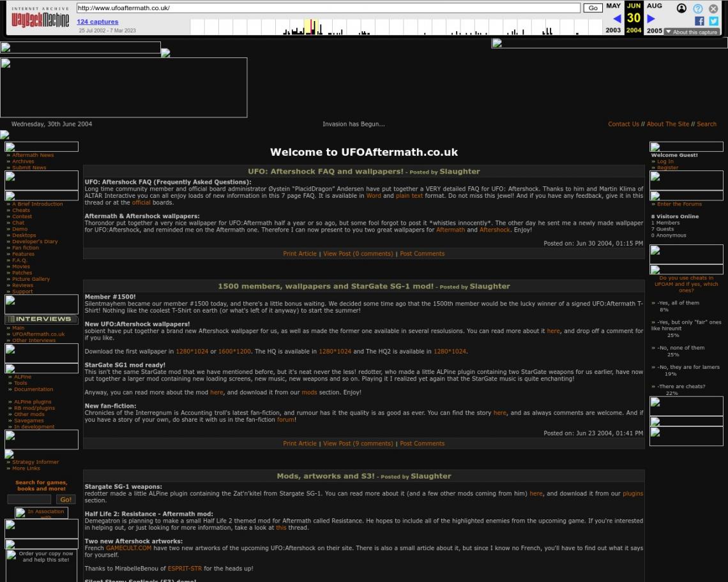Open Picture Gallery in the sidebar
Viewport: 728px width, 582px height.
pyautogui.click(x=31, y=279)
